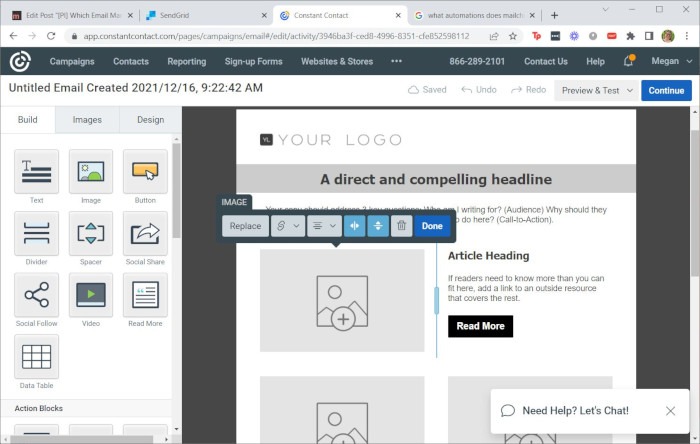
Task: Undo the last change
Action: click(x=479, y=90)
